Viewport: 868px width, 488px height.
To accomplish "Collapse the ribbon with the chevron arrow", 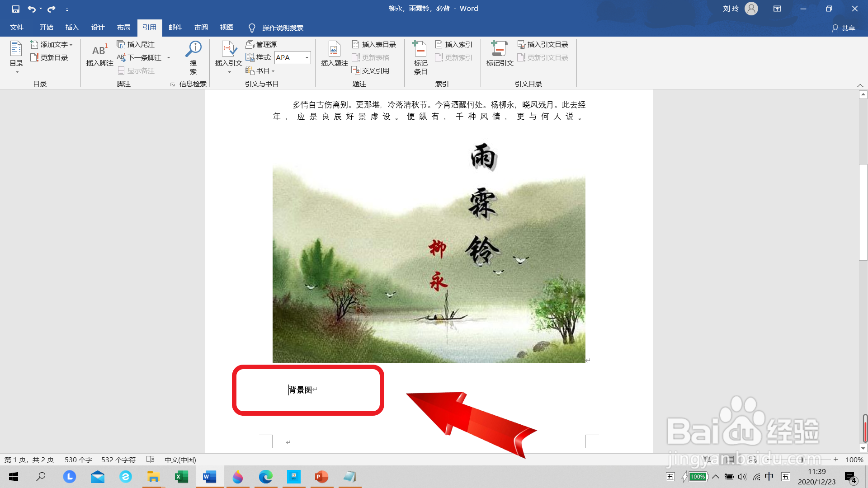I will [860, 85].
